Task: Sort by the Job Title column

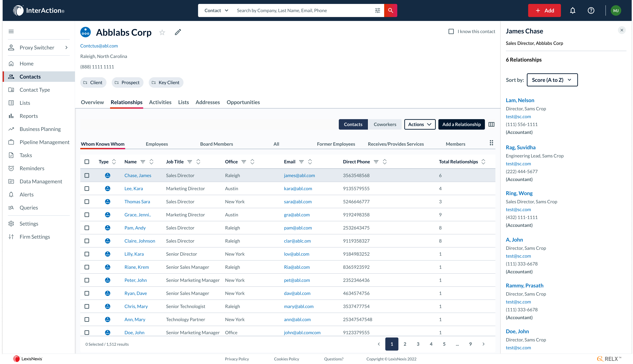Action: click(198, 162)
